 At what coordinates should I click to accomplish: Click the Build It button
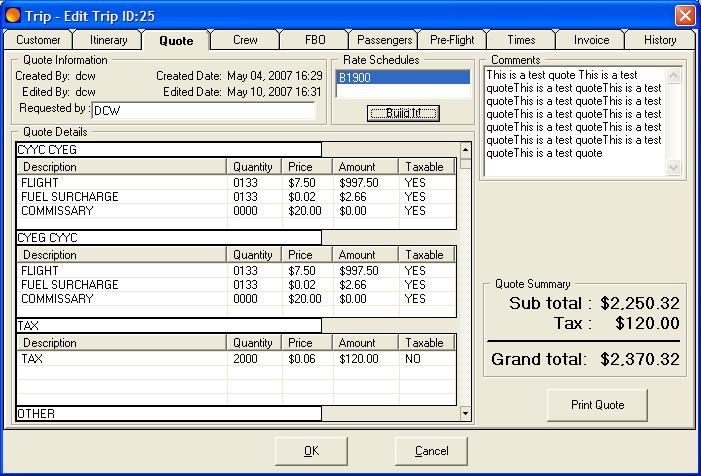pos(403,113)
